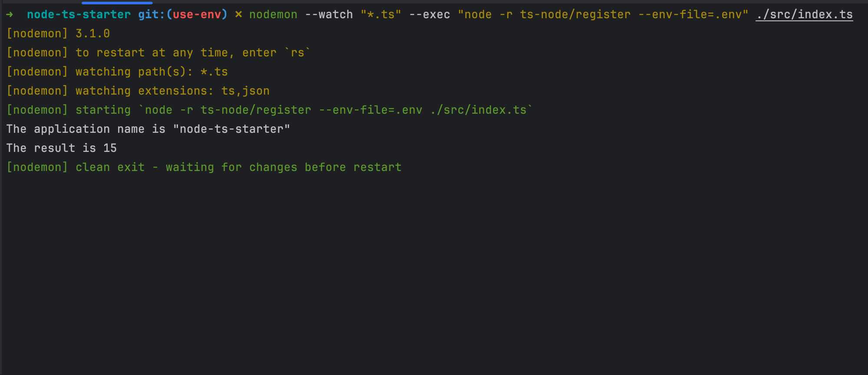Image resolution: width=868 pixels, height=375 pixels.
Task: Click the yellow dirty-state cross symbol
Action: 238,15
